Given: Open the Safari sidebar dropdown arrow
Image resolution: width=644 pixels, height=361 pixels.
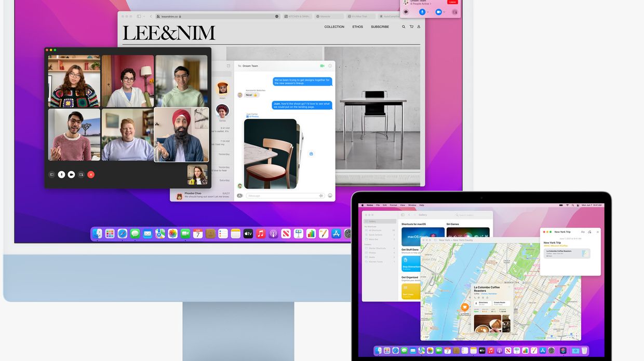Looking at the screenshot, I should tap(144, 17).
